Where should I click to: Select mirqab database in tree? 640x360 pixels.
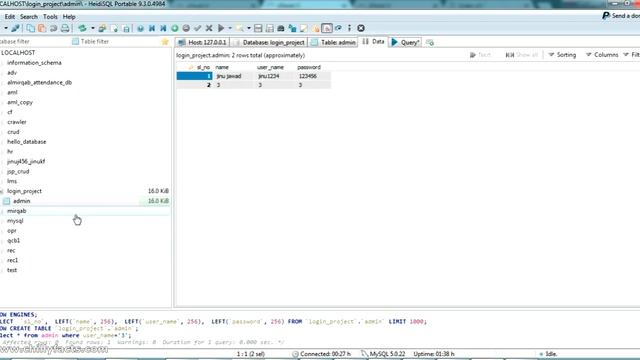(x=16, y=211)
